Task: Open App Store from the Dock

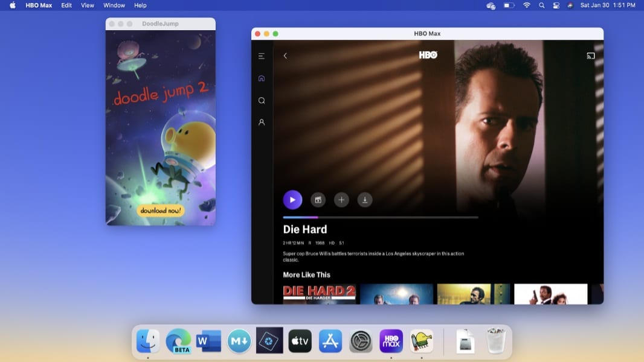Action: (330, 341)
